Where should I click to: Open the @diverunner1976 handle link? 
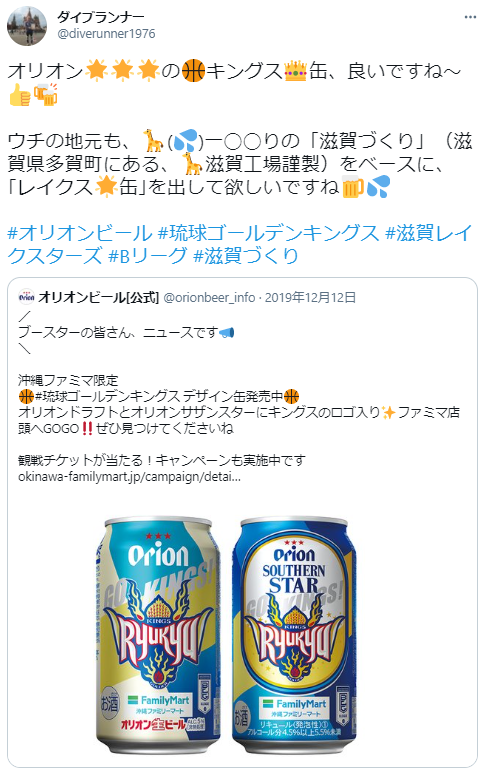(106, 33)
